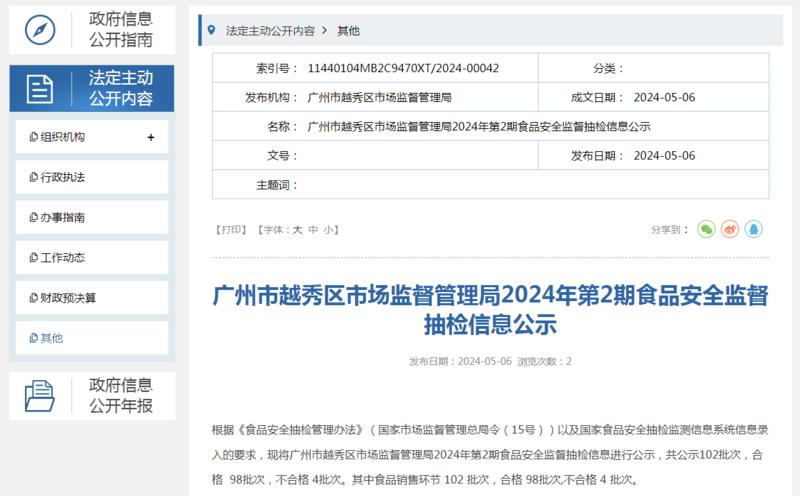Set font size to 小
This screenshot has width=800, height=496.
(x=329, y=230)
